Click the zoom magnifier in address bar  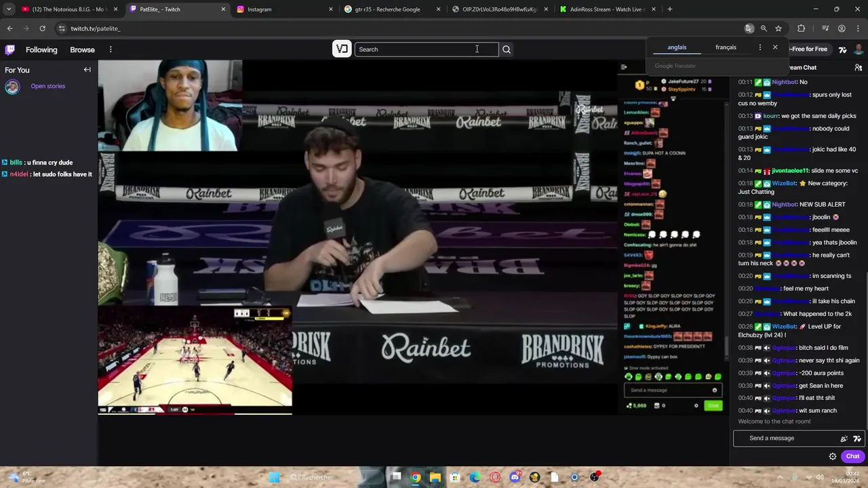click(764, 28)
